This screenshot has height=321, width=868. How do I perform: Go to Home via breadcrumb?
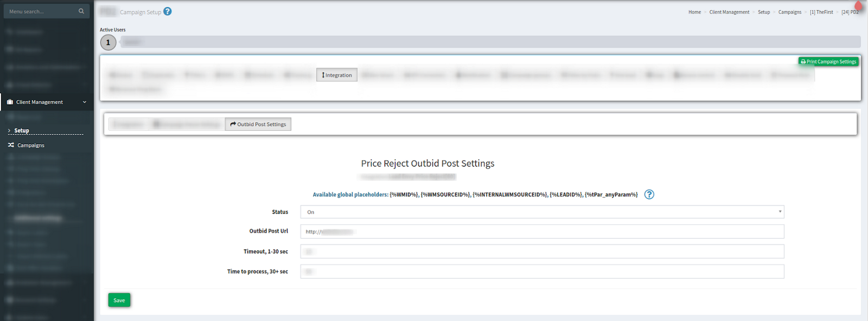click(x=694, y=12)
